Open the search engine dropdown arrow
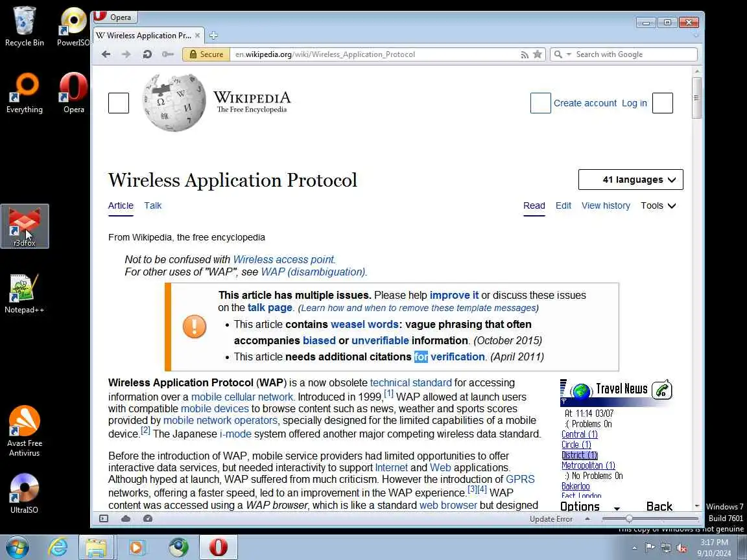Image resolution: width=747 pixels, height=560 pixels. pyautogui.click(x=568, y=54)
